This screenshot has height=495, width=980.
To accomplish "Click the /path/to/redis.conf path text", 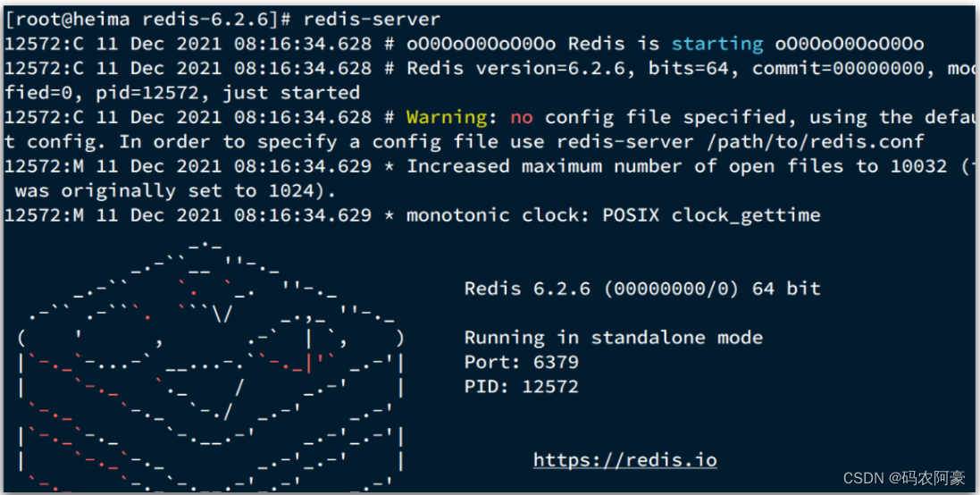I will point(815,142).
